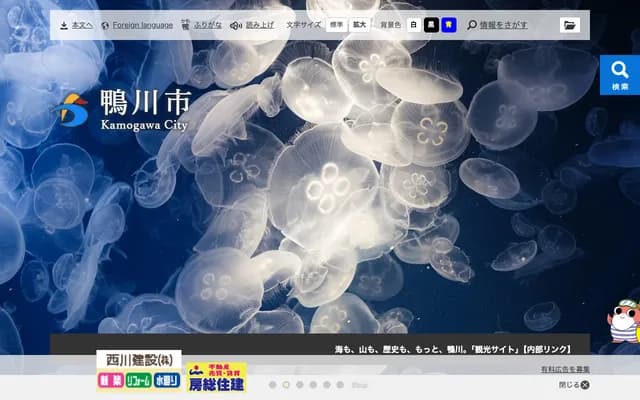The height and width of the screenshot is (400, 640).
Task: Go to the first slideshow dot
Action: (x=273, y=385)
